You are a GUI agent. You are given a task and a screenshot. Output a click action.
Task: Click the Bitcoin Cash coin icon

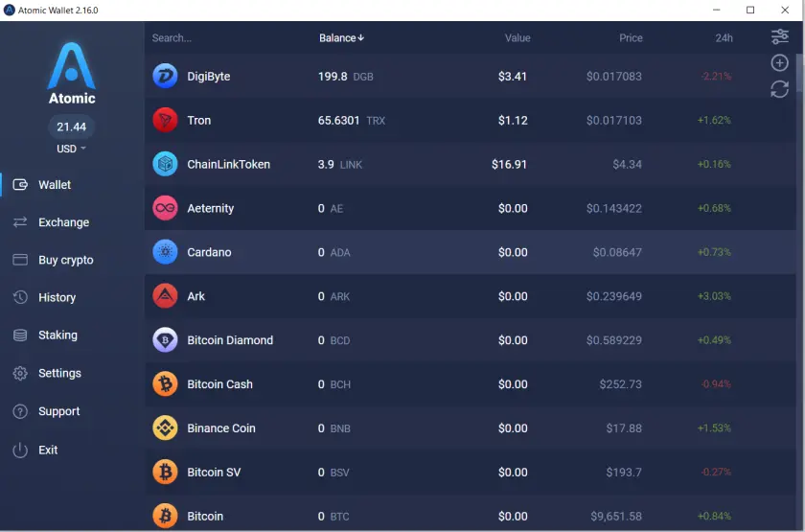tap(165, 384)
